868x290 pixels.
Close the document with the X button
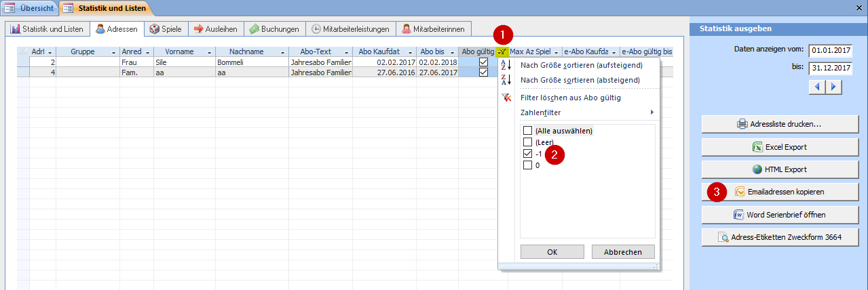(858, 8)
